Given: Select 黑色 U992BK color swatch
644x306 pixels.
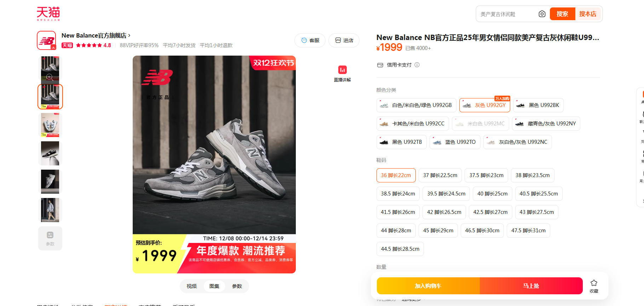Looking at the screenshot, I should (538, 105).
